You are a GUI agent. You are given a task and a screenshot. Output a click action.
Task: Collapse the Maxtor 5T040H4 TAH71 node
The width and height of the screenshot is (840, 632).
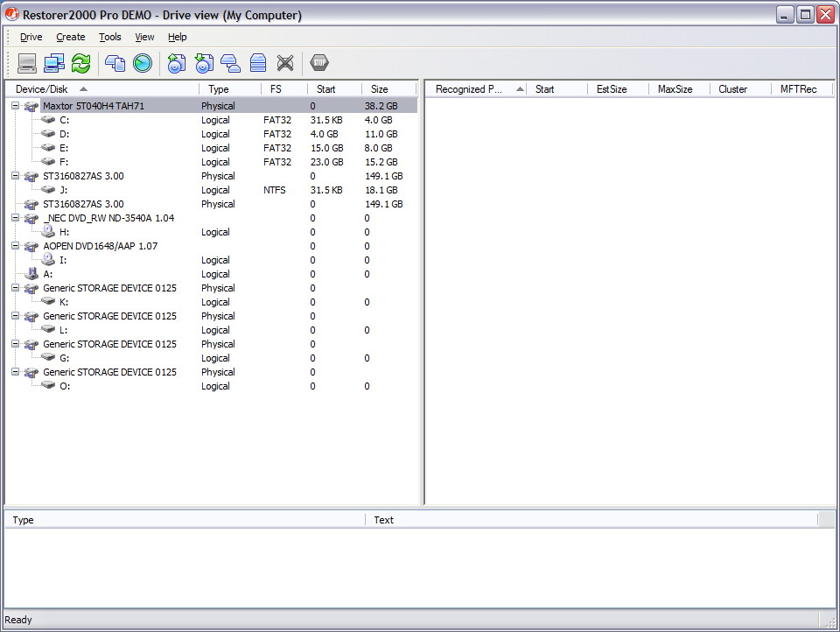[x=16, y=106]
